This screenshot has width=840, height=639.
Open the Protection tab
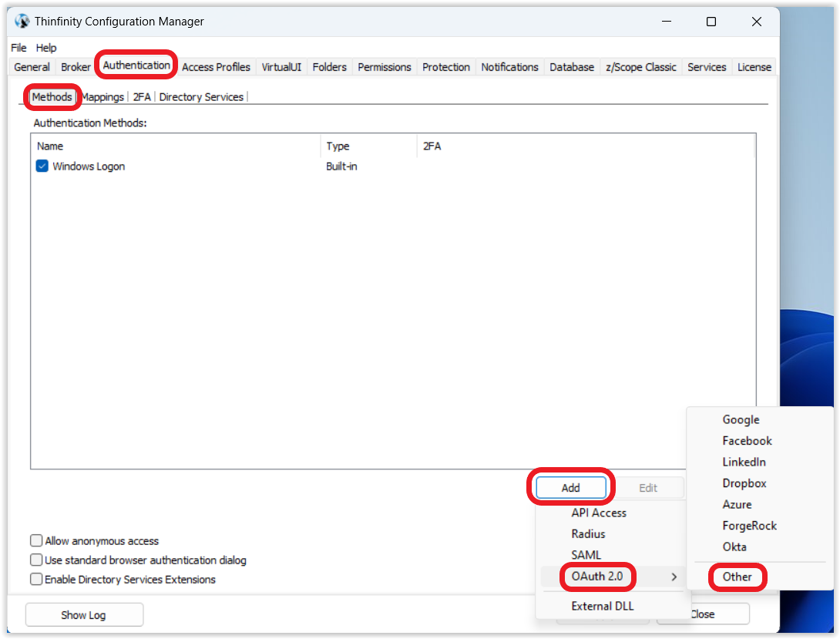coord(445,67)
